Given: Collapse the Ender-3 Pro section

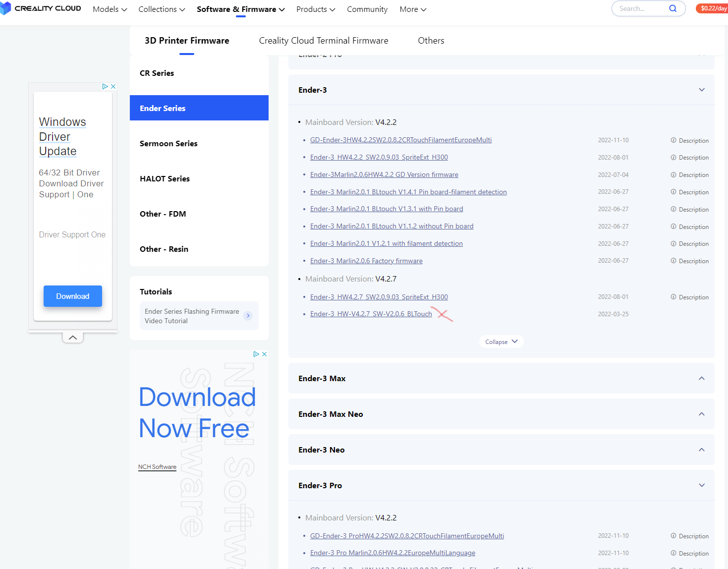Looking at the screenshot, I should click(501, 485).
